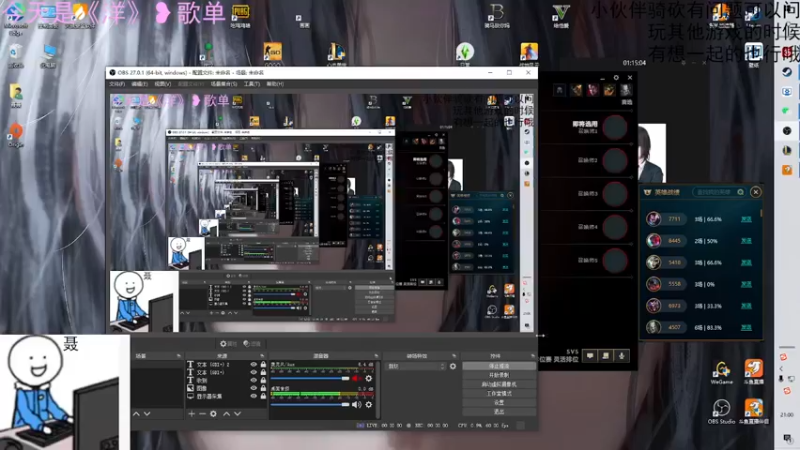
Task: Move selected source down in Sources list
Action: [x=238, y=414]
